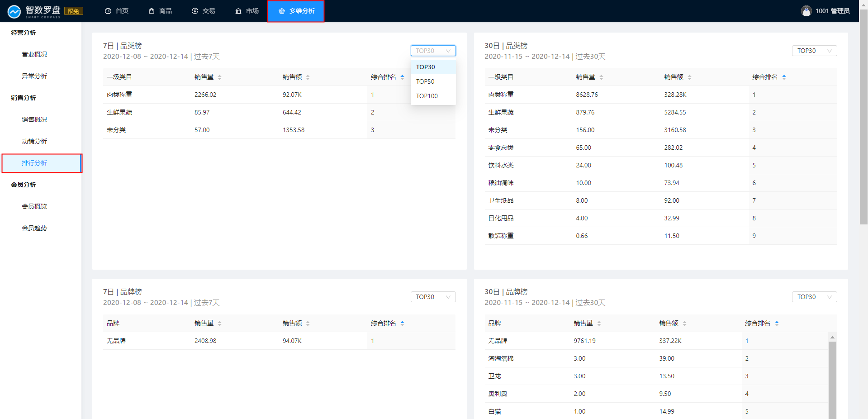Switch to the 交易 top menu
The width and height of the screenshot is (868, 419).
203,11
